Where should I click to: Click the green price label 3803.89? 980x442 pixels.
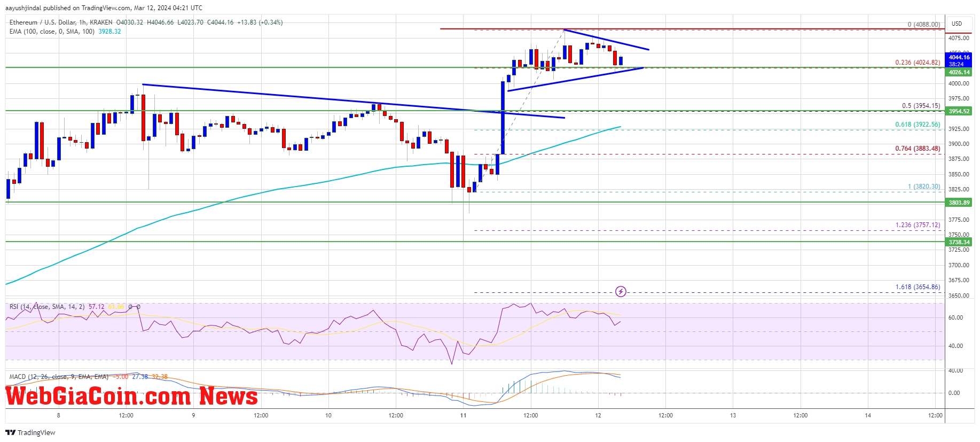coord(959,203)
